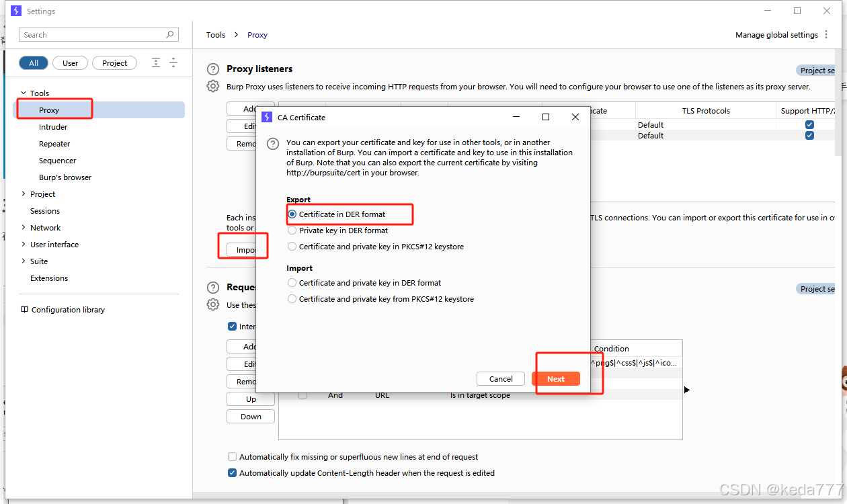Open Sessions settings in the tree
This screenshot has width=847, height=504.
pyautogui.click(x=45, y=211)
